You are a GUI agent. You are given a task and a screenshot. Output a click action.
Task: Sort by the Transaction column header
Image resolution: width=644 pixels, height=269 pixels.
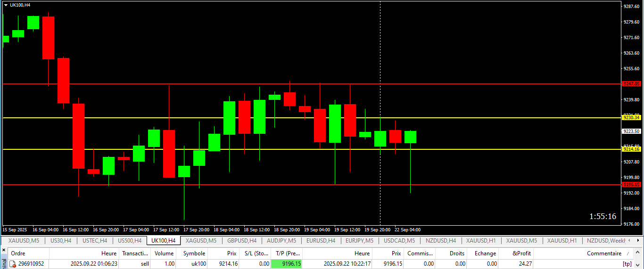(135, 253)
